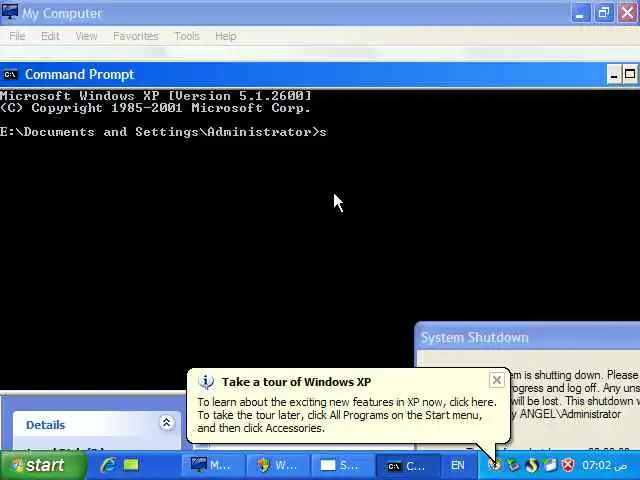Minimize the Command Prompt window
The image size is (640, 480).
tap(613, 75)
